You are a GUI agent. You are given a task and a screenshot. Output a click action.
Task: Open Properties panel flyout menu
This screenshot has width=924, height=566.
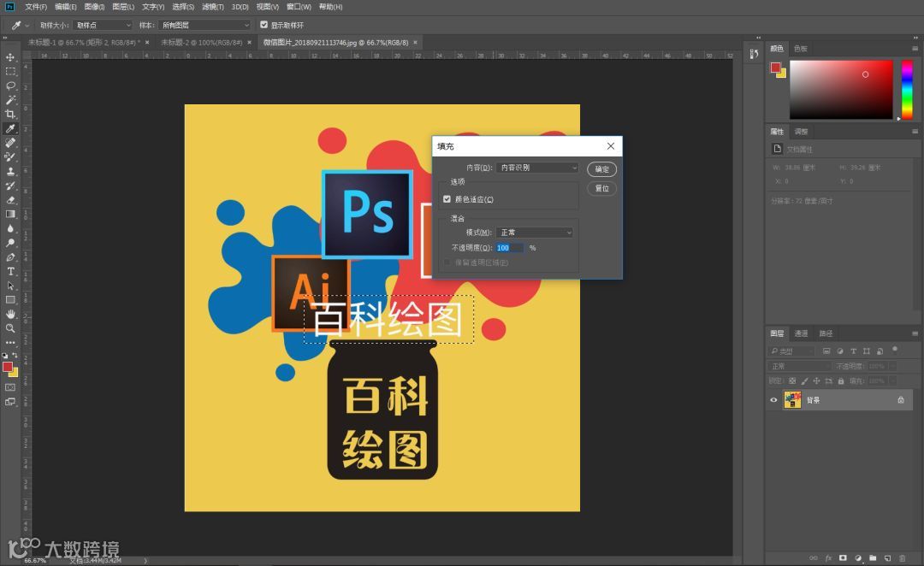coord(915,132)
